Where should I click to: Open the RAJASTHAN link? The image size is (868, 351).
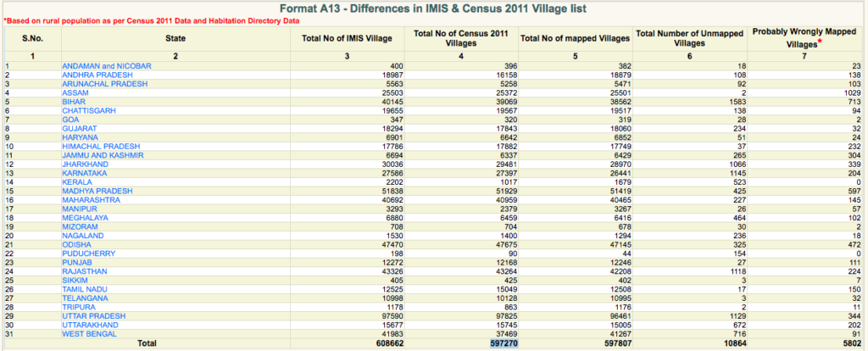click(84, 271)
